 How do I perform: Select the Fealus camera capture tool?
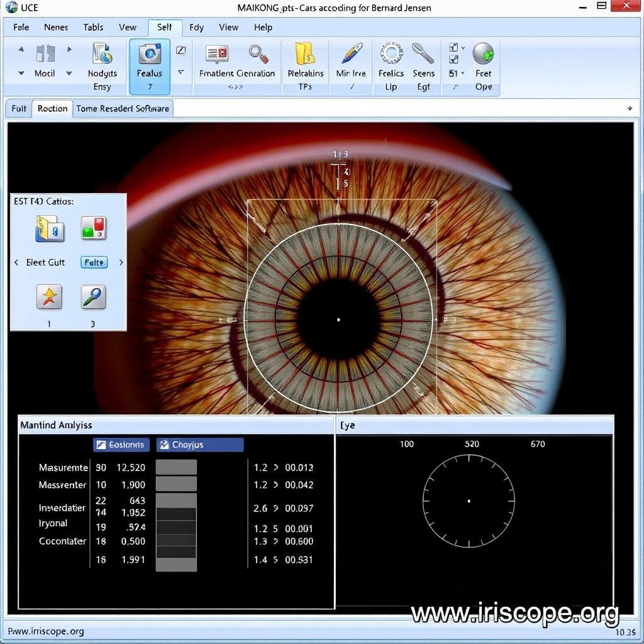pos(149,60)
